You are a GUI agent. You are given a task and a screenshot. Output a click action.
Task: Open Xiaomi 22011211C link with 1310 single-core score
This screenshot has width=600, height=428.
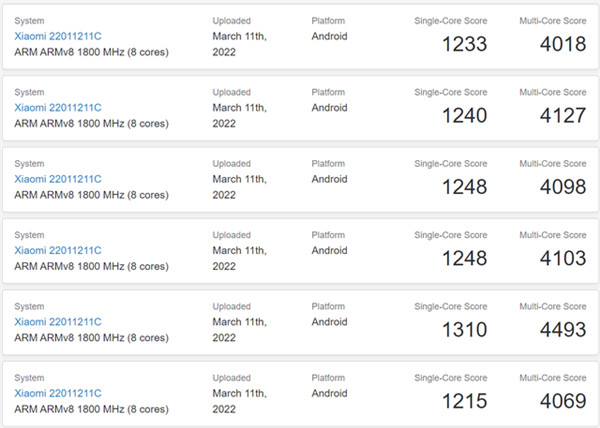pyautogui.click(x=57, y=321)
